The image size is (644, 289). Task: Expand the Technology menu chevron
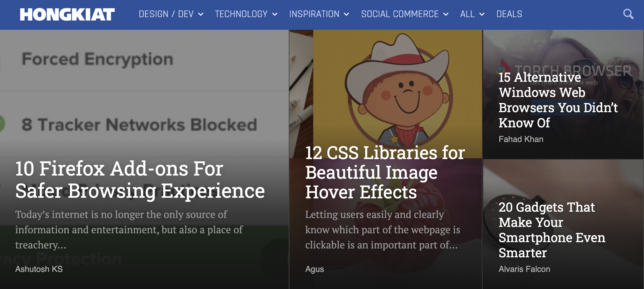(275, 14)
